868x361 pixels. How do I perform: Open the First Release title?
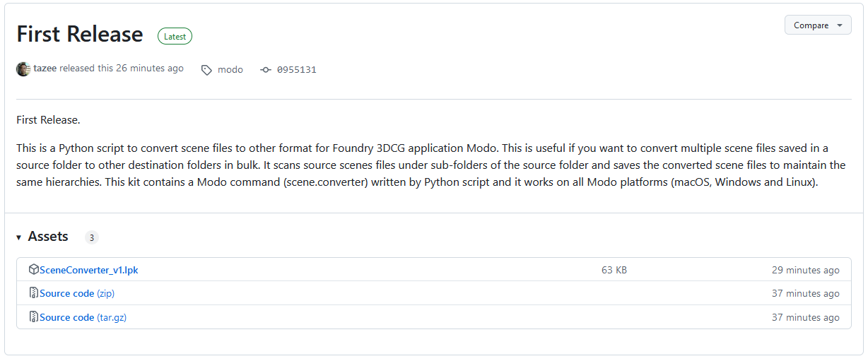pos(80,35)
